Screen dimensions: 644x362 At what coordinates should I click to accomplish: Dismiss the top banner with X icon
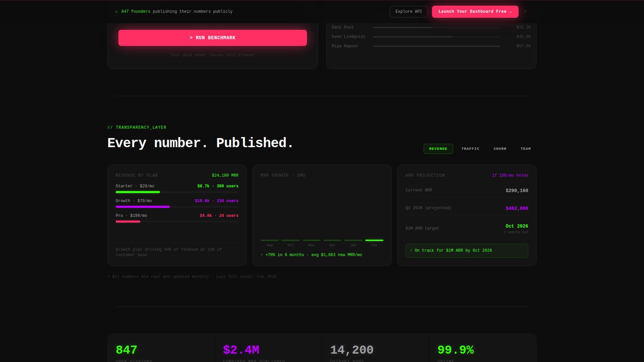[x=526, y=11]
